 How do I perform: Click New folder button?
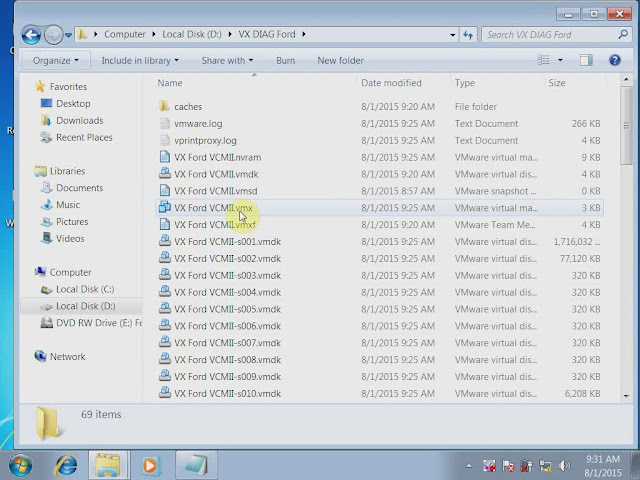(340, 60)
